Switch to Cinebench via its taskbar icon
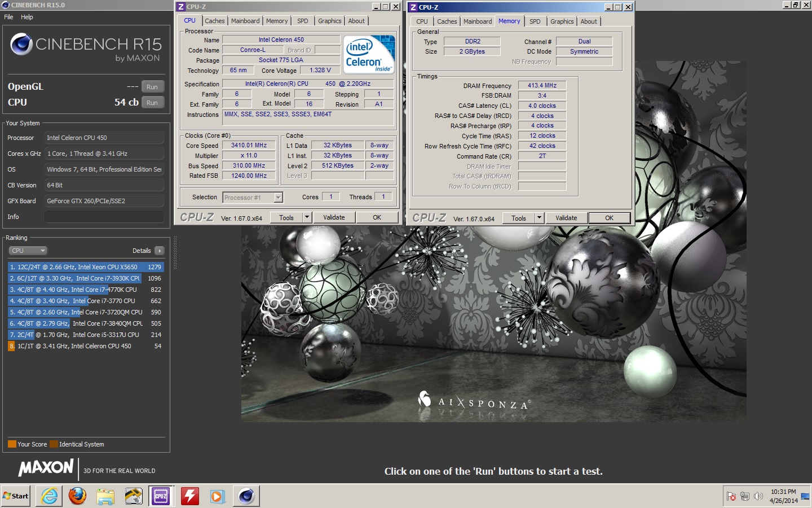 click(246, 496)
